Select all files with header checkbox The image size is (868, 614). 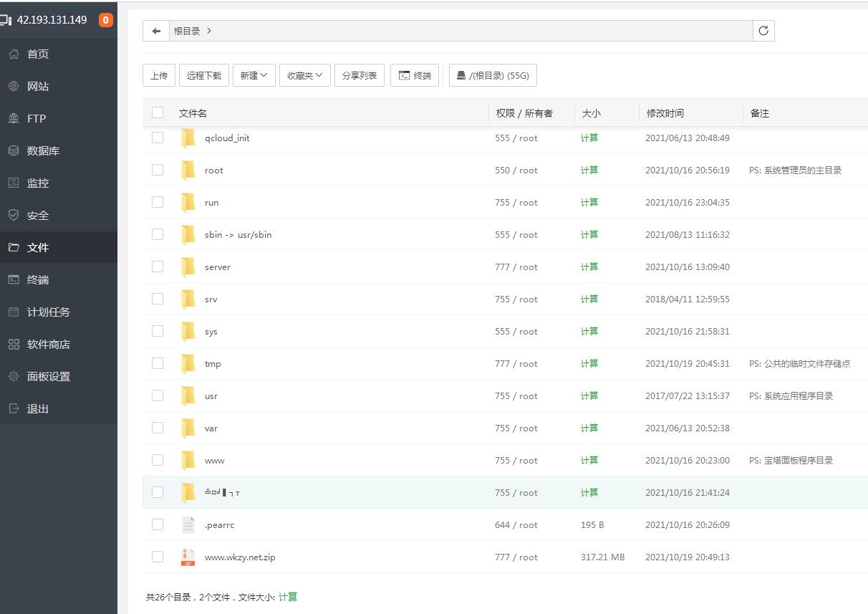click(158, 112)
